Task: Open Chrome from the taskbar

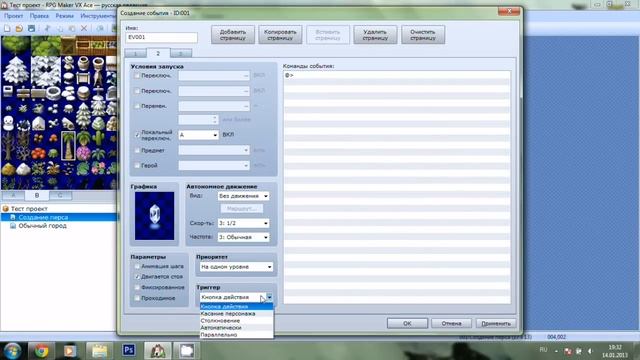Action: (x=41, y=350)
